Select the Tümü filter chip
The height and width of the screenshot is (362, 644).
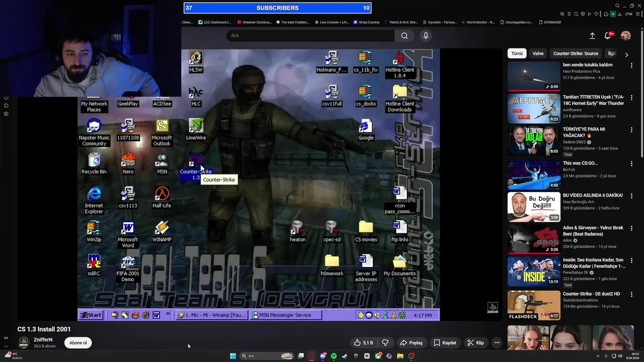[517, 53]
